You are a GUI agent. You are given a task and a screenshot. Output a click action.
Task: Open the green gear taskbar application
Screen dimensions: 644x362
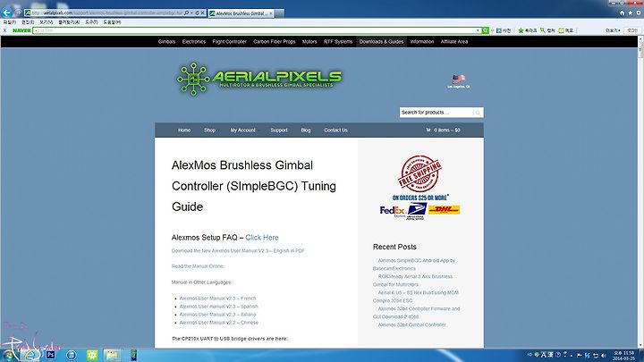tap(92, 355)
